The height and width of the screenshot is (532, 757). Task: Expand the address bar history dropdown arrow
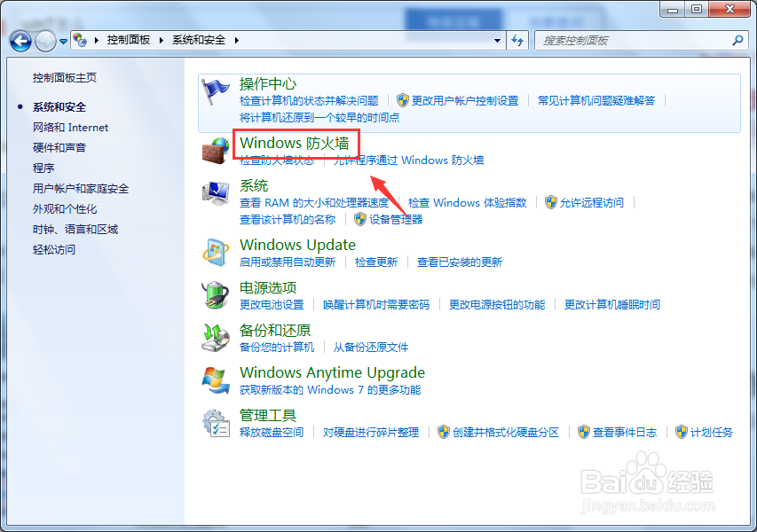click(497, 41)
